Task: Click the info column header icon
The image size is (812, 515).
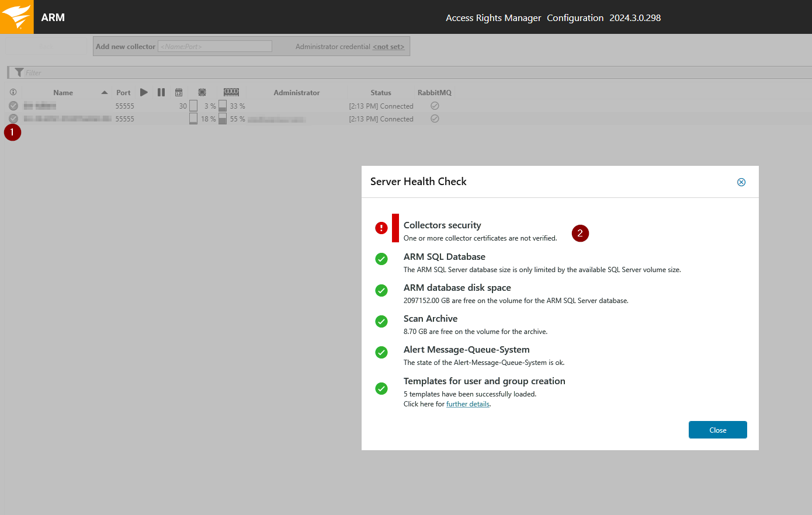Action: point(13,92)
